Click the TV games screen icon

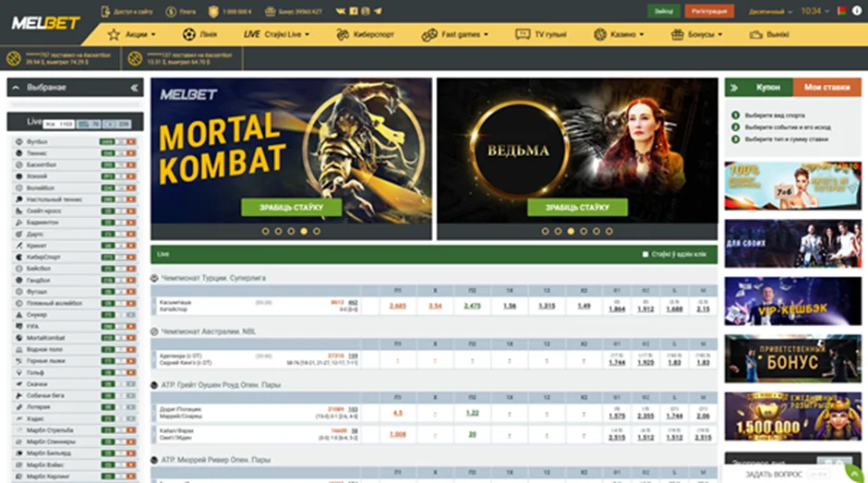523,34
